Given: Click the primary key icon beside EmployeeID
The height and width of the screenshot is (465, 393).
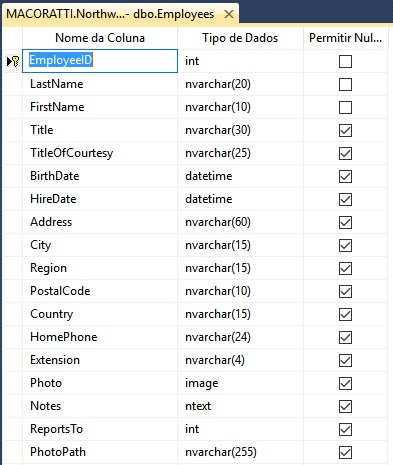Looking at the screenshot, I should 15,61.
